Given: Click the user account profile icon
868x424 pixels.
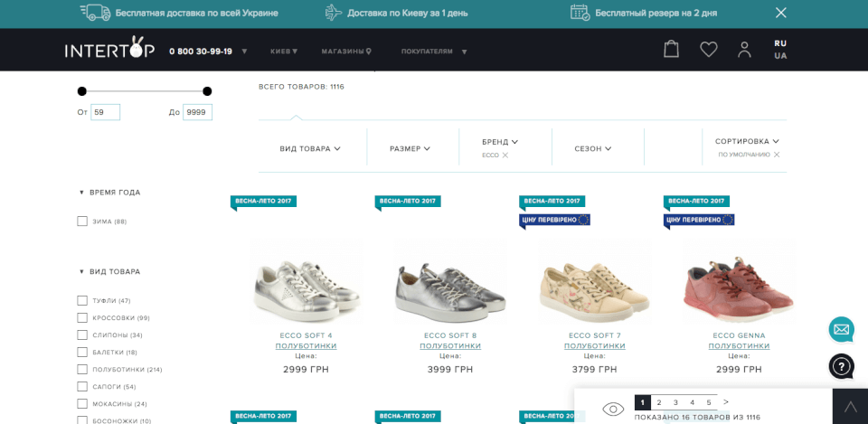Looking at the screenshot, I should pyautogui.click(x=744, y=49).
